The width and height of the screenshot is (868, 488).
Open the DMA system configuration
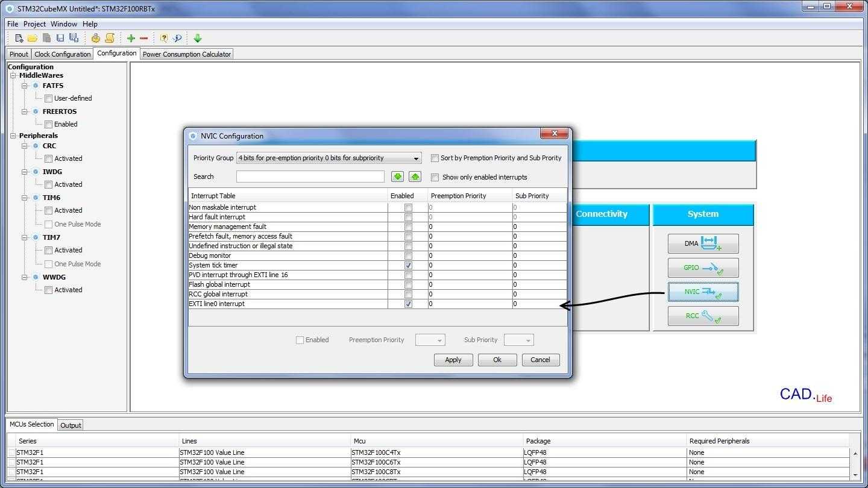tap(703, 243)
